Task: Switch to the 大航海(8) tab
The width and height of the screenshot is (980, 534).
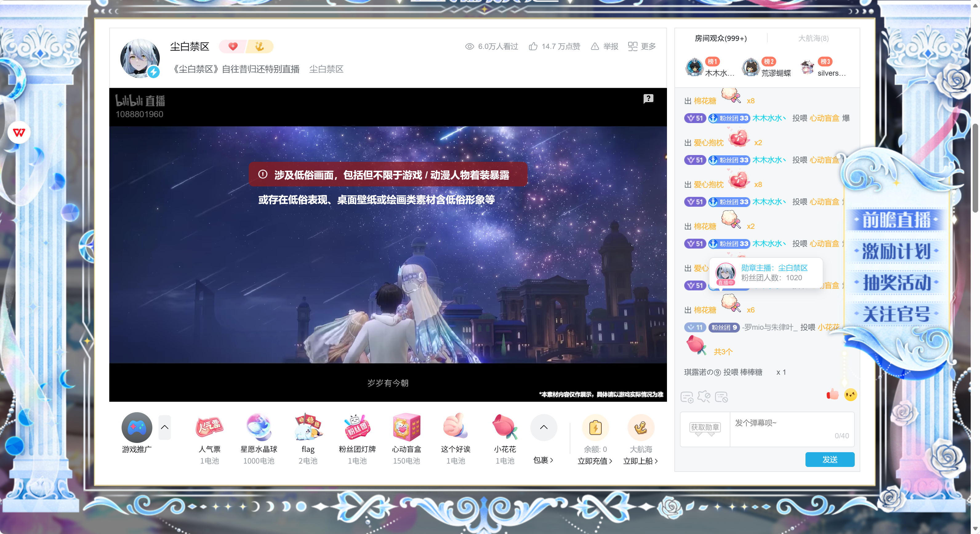Action: pyautogui.click(x=813, y=38)
